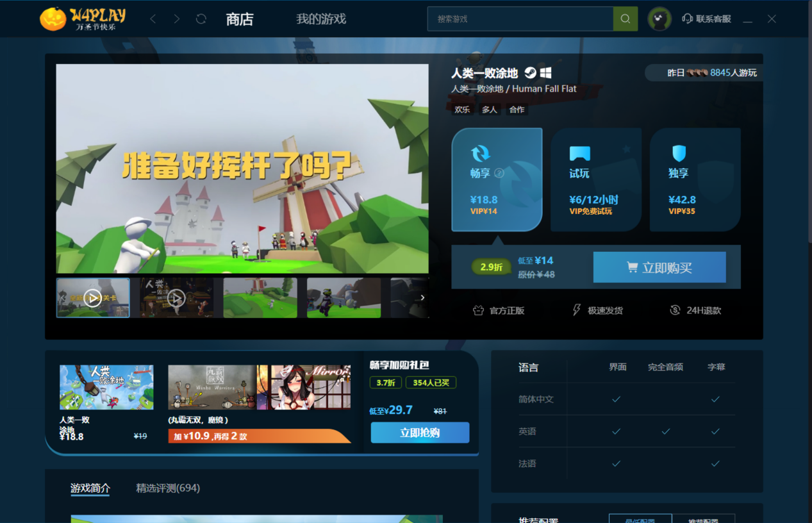
Task: Toggle the 英语 full audio checkmark
Action: tap(666, 431)
